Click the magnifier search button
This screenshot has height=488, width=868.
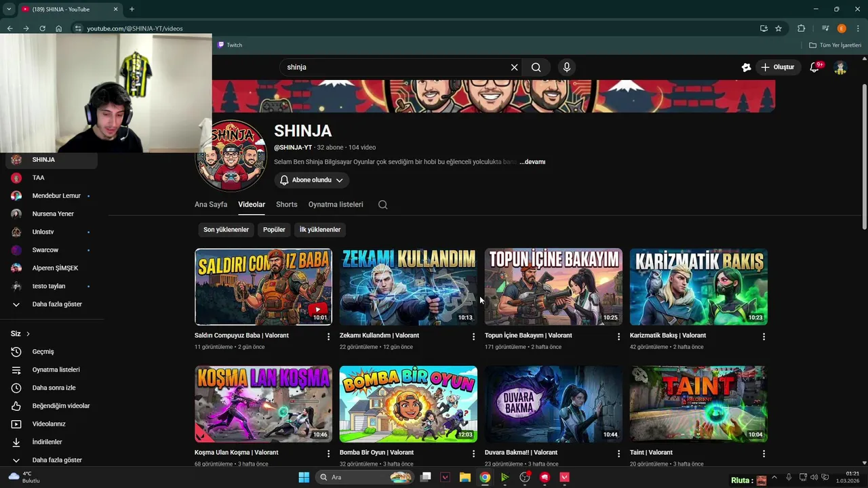(x=536, y=67)
